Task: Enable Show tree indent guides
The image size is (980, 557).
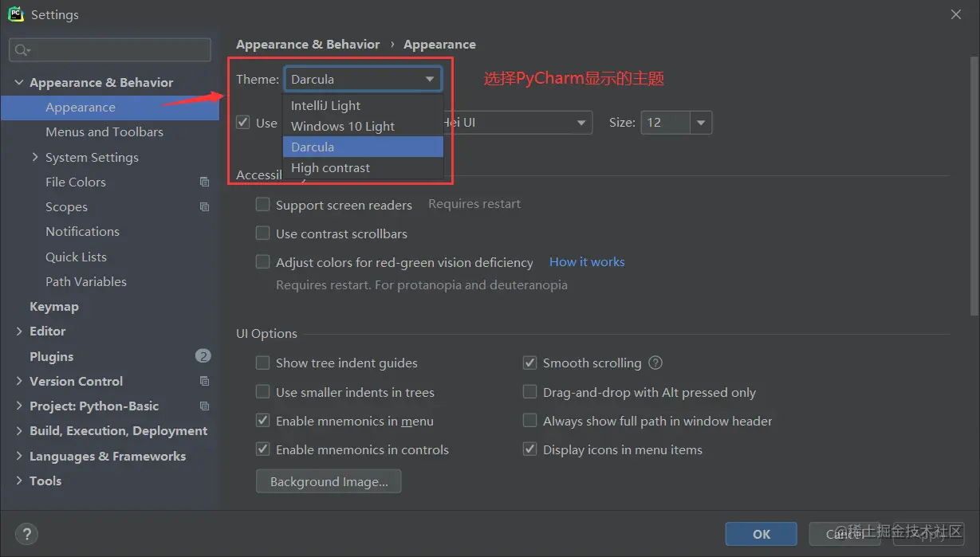Action: (262, 363)
